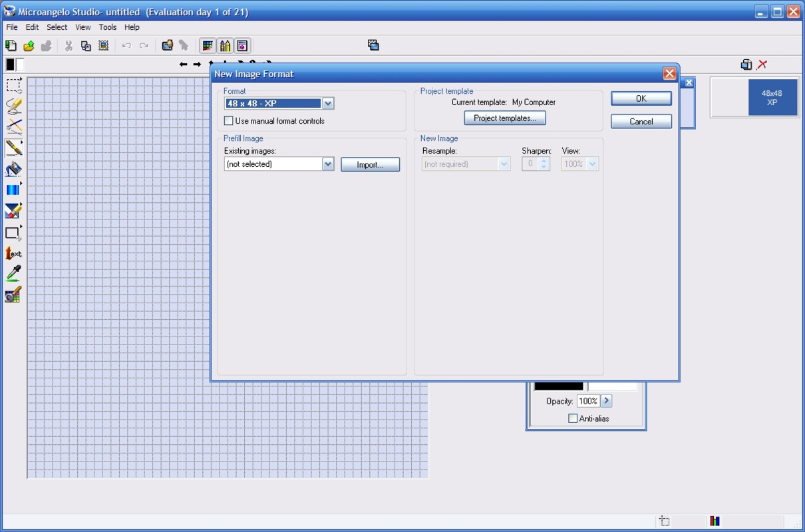Open the Format dropdown showing 48 x 48 - XP
This screenshot has height=532, width=805.
pos(328,103)
